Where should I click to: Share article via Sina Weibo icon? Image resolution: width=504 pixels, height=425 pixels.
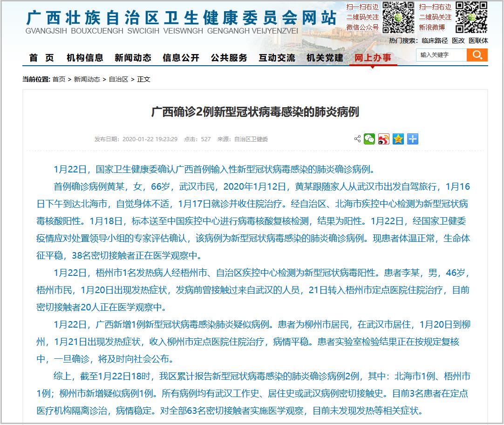[384, 139]
